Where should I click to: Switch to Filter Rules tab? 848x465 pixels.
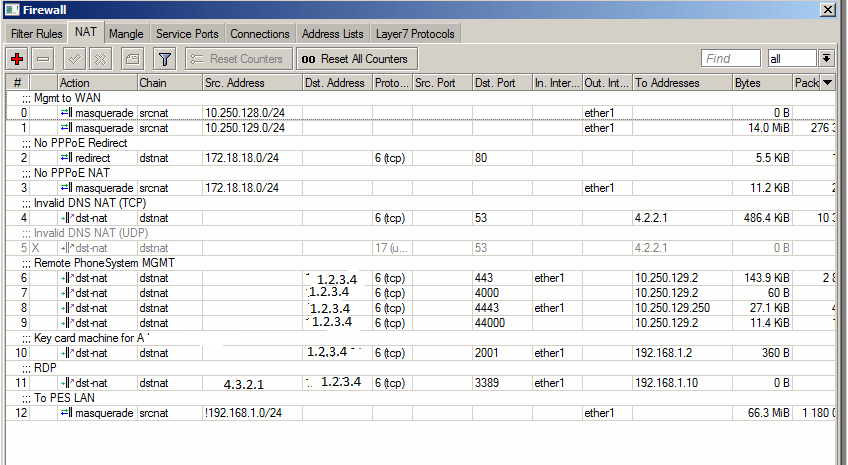coord(36,34)
